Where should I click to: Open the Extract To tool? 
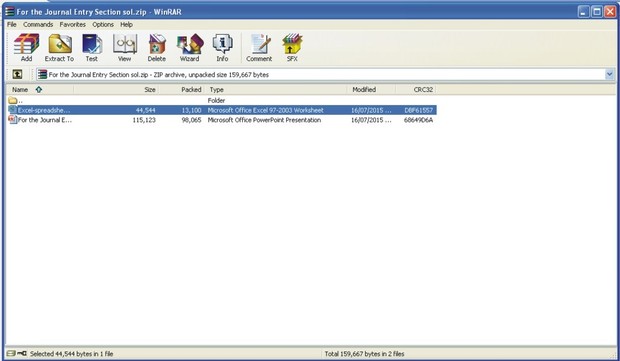point(59,48)
